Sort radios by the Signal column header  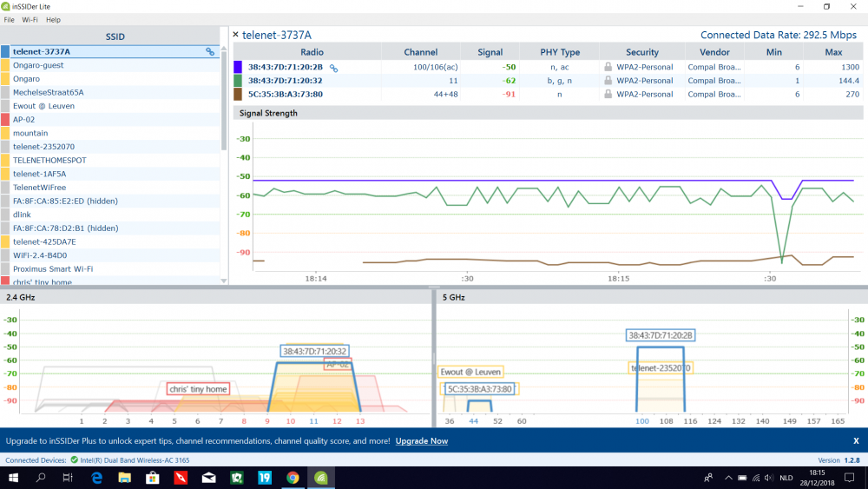[x=490, y=52]
